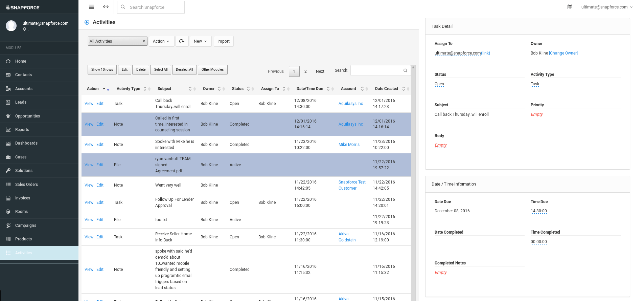644x301 pixels.
Task: Click Change Owner link in Task Detail
Action: tap(563, 53)
